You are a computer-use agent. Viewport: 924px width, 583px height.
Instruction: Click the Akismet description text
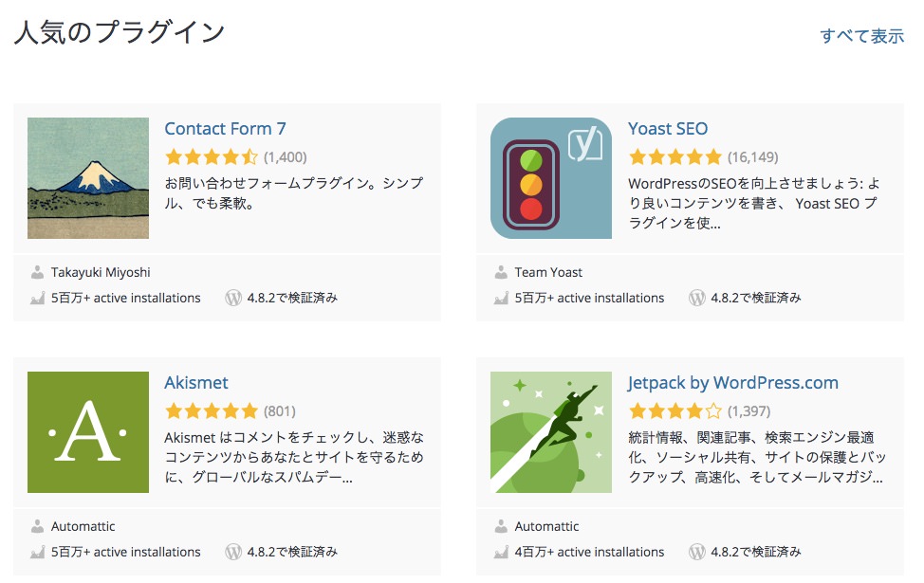[294, 457]
